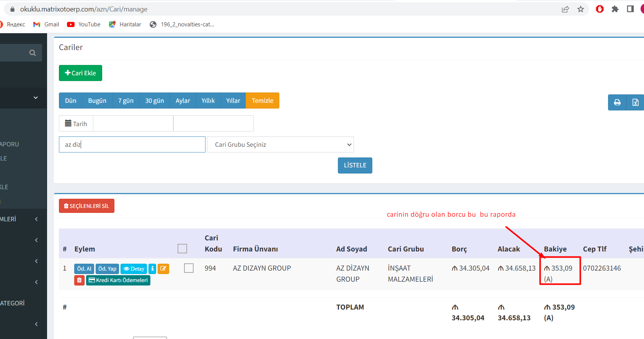
Task: Open the browser extensions puzzle icon
Action: coord(615,9)
